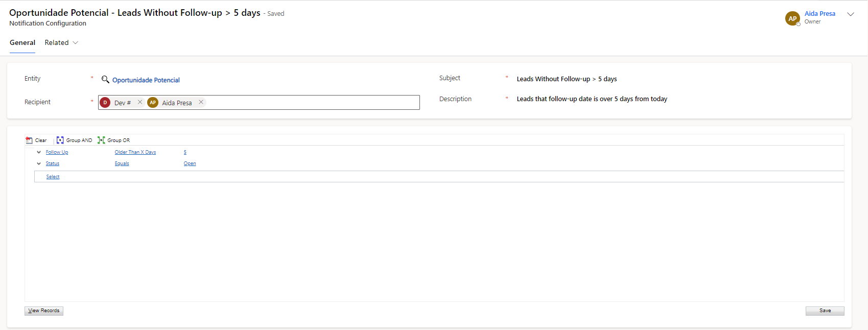Click the View Records button

click(44, 311)
